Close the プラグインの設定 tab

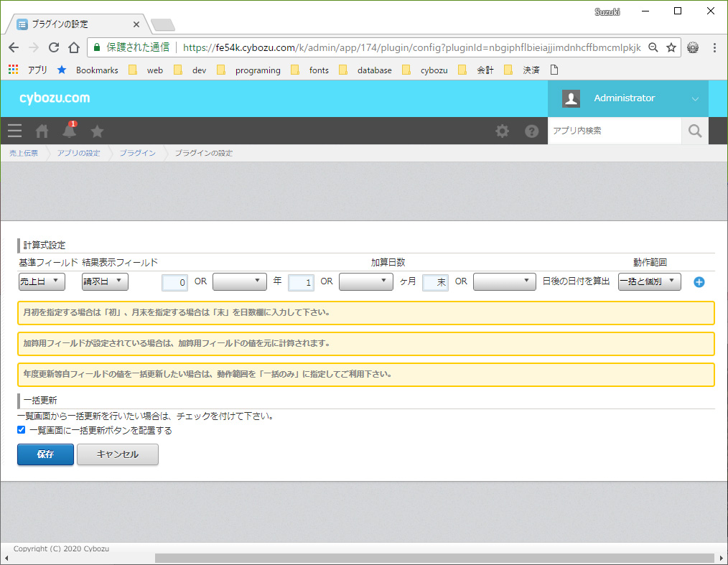point(136,24)
